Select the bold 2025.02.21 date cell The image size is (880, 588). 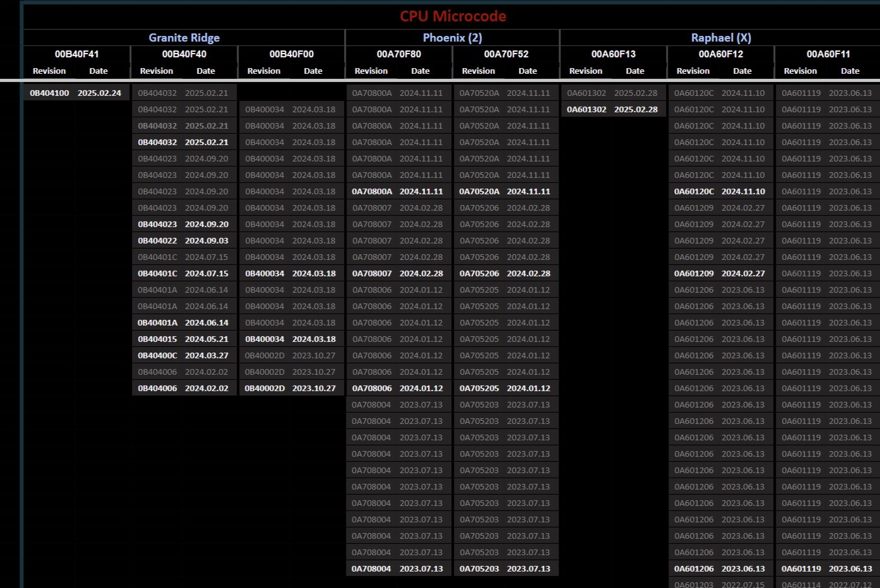[x=206, y=142]
